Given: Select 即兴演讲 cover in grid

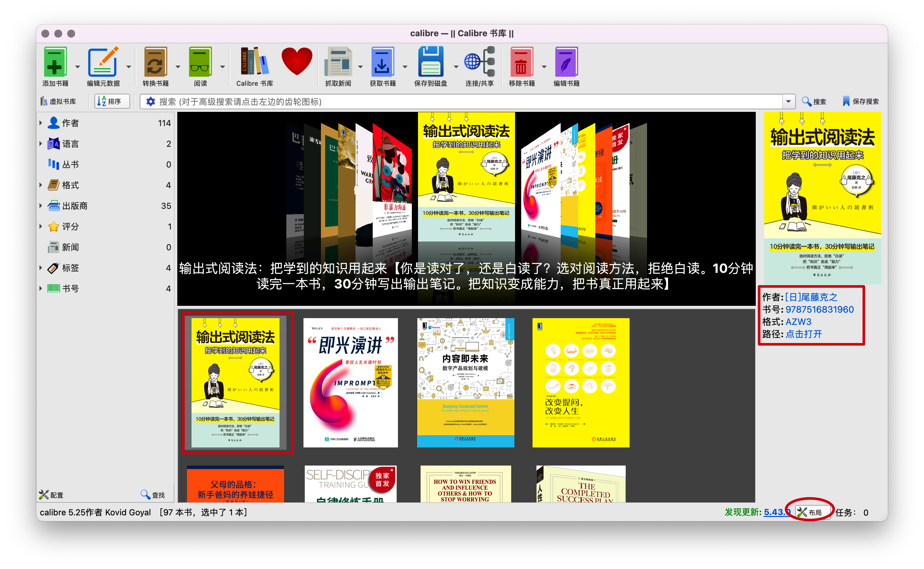Looking at the screenshot, I should pos(350,382).
